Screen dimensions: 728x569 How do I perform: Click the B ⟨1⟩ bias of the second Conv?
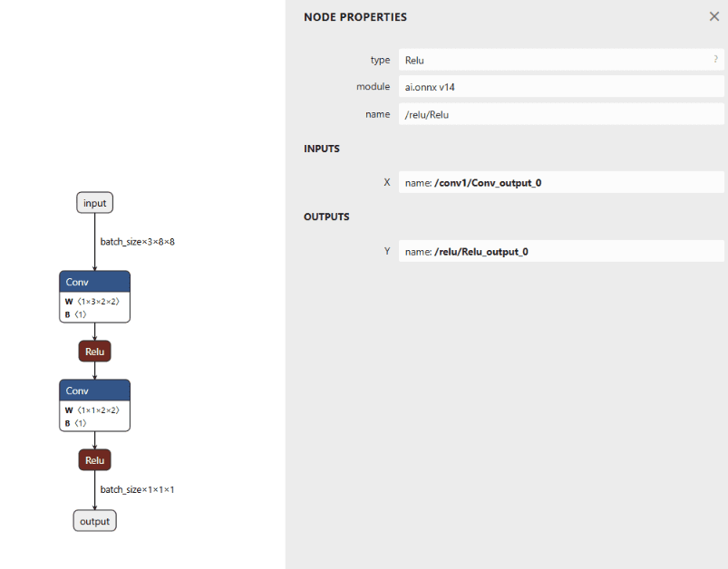tap(75, 423)
